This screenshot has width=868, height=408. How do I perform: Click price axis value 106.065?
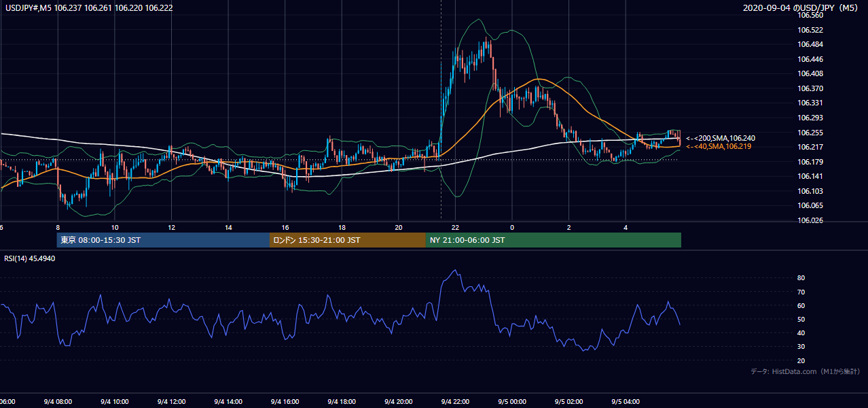coord(811,205)
